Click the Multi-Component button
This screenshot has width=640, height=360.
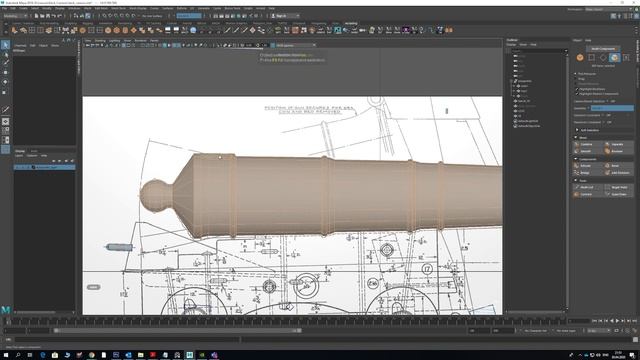point(603,49)
